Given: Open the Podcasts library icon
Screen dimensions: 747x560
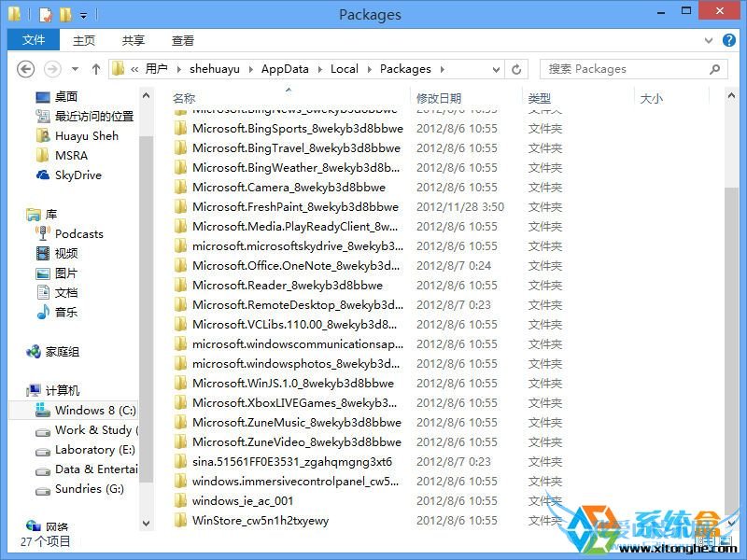Looking at the screenshot, I should click(x=42, y=233).
